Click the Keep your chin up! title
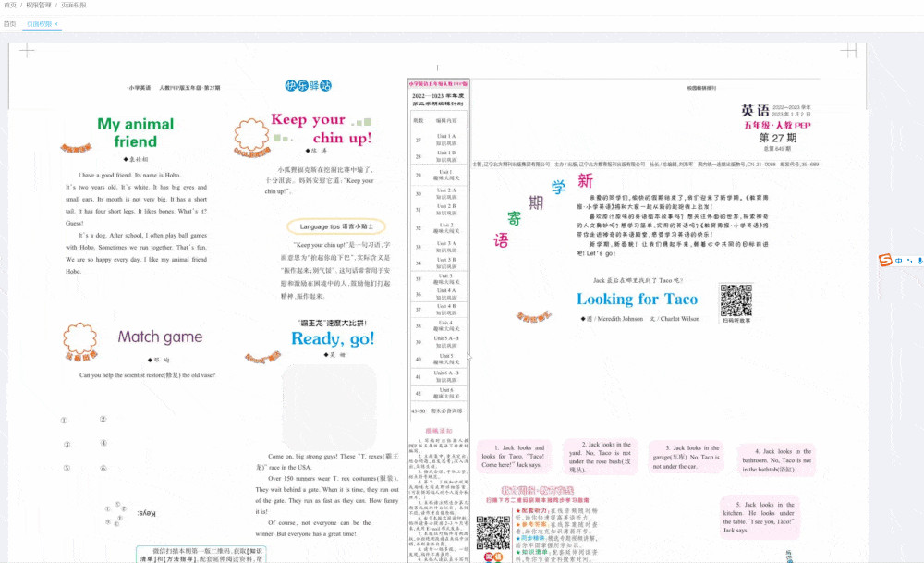The height and width of the screenshot is (563, 924). 322,129
